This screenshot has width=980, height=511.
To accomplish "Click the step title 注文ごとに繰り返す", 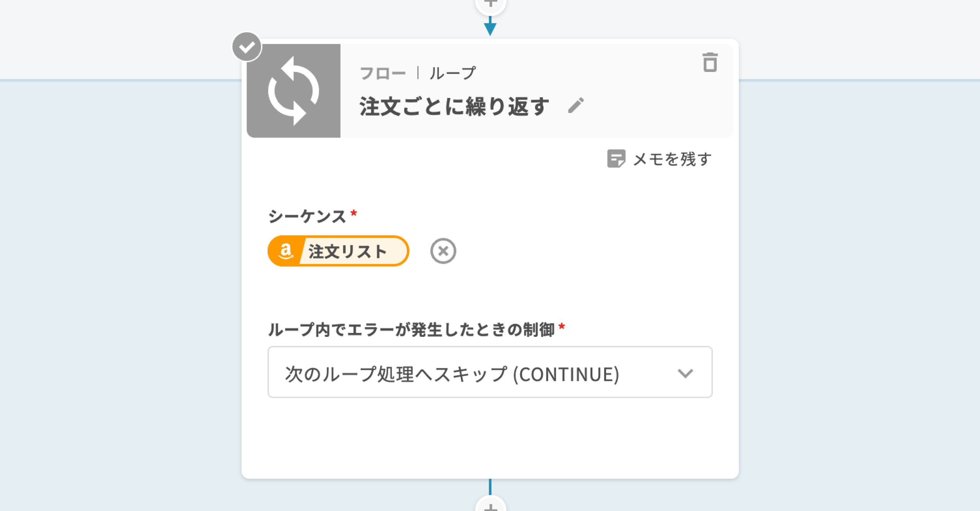I will (x=454, y=106).
